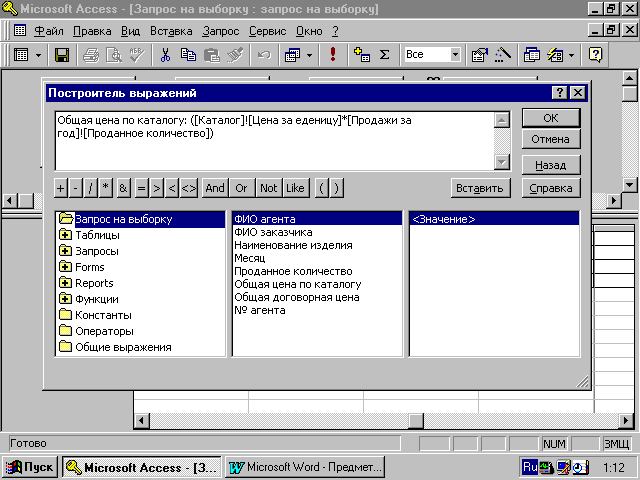Click the Query Type icon
This screenshot has height=480, width=640.
pyautogui.click(x=293, y=55)
